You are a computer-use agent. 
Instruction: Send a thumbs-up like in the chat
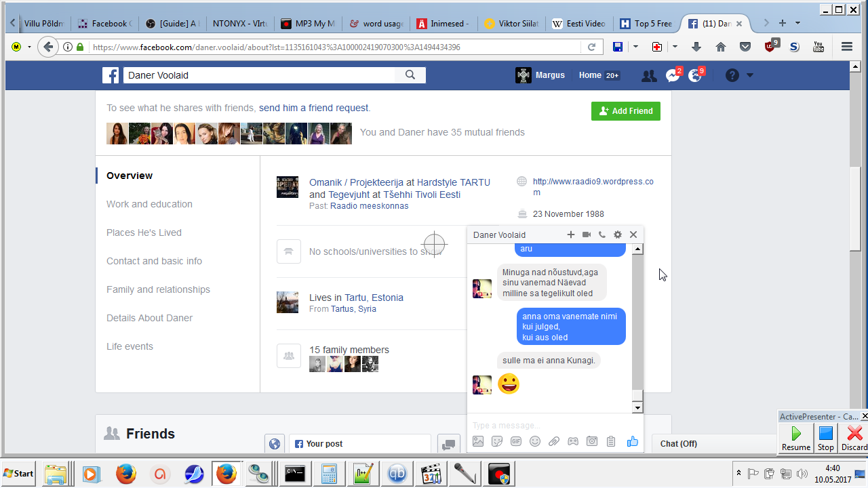click(x=633, y=441)
